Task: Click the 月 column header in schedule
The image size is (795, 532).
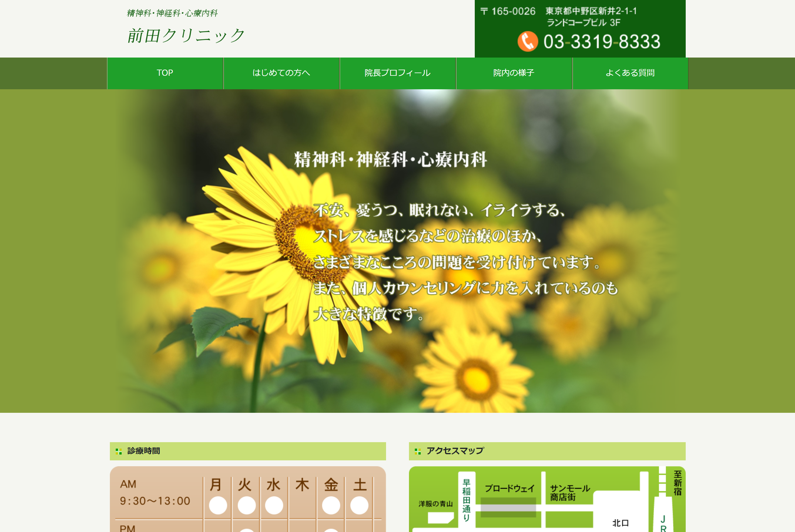Action: pyautogui.click(x=216, y=485)
